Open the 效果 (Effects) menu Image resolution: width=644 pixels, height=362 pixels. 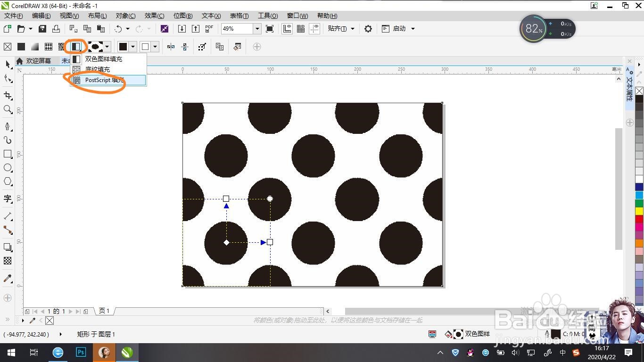[154, 16]
